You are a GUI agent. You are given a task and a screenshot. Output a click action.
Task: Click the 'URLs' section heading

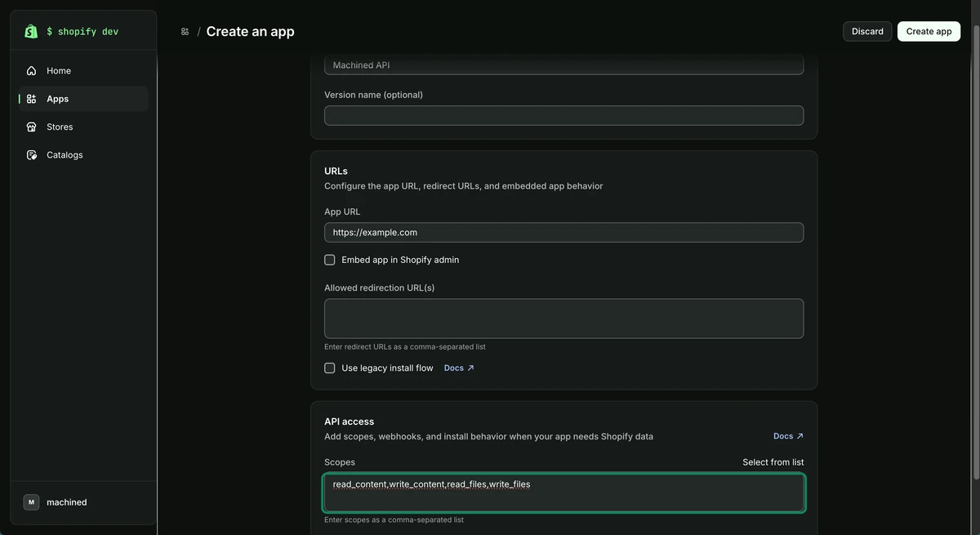click(336, 172)
